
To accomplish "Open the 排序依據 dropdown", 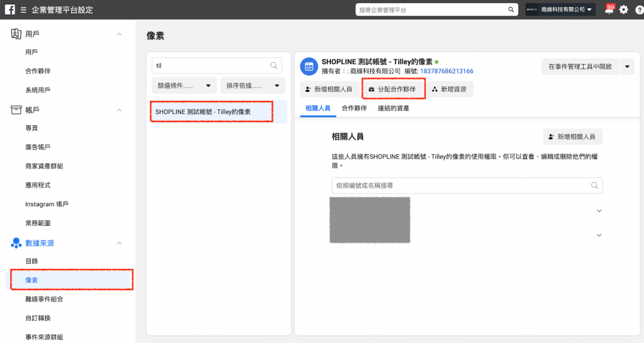I will pos(253,86).
